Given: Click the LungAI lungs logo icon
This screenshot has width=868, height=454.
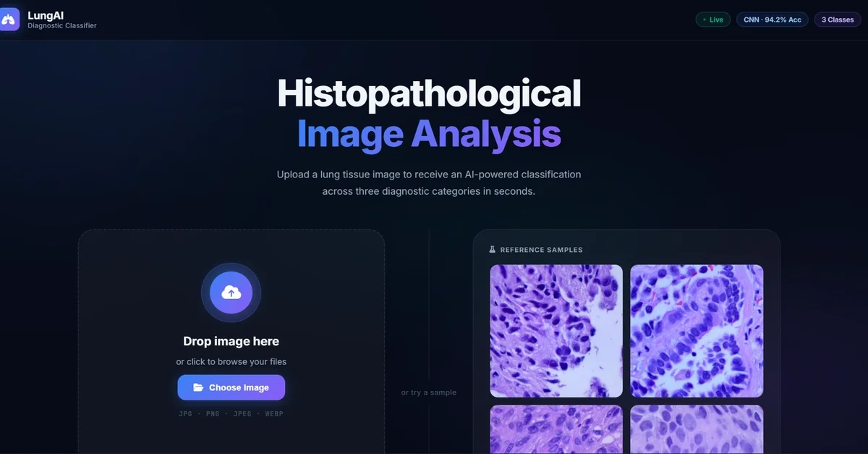Looking at the screenshot, I should (x=9, y=20).
